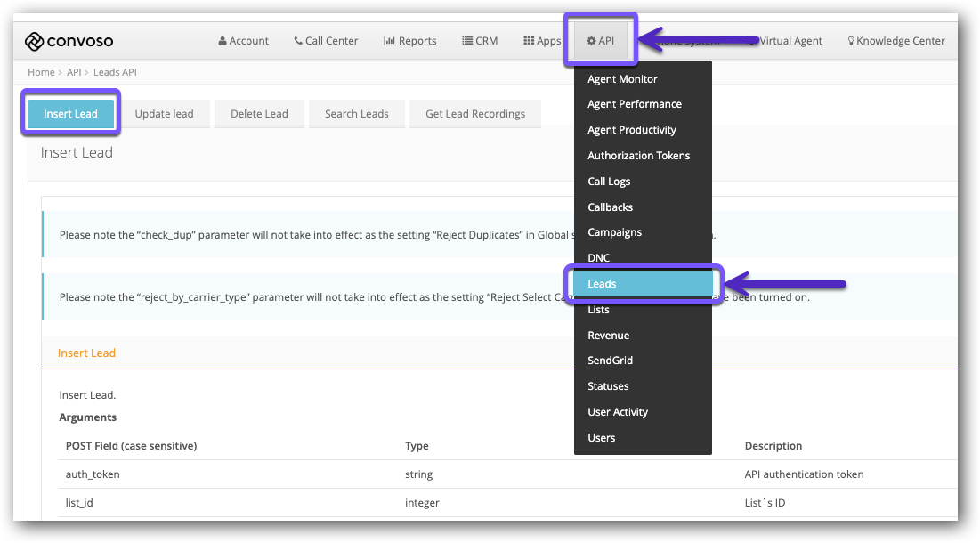This screenshot has width=980, height=543.
Task: Expand the API dropdown menu
Action: point(600,39)
